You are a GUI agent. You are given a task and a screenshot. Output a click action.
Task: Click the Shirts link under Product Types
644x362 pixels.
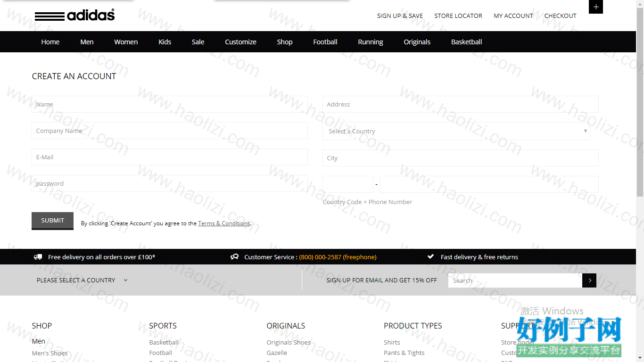[x=392, y=342]
